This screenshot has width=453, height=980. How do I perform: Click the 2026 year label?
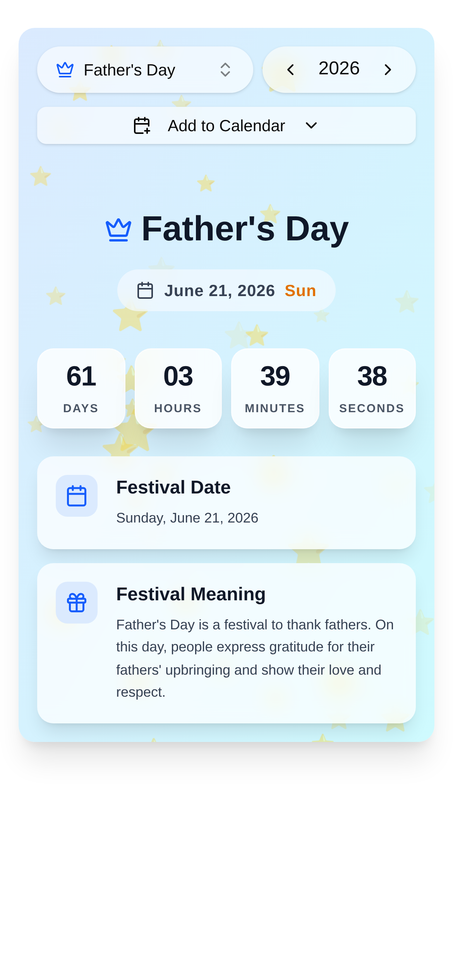point(339,69)
